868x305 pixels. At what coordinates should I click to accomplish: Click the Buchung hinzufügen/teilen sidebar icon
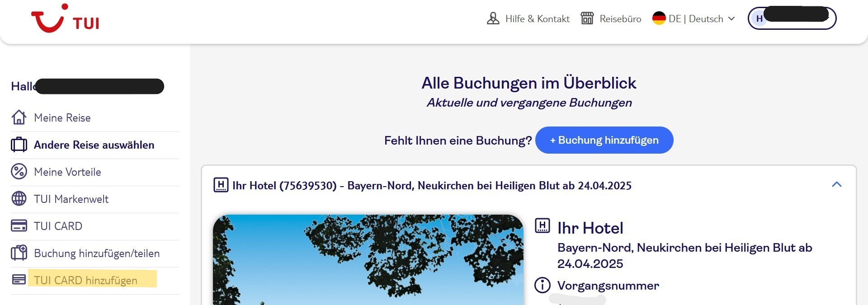pos(19,253)
